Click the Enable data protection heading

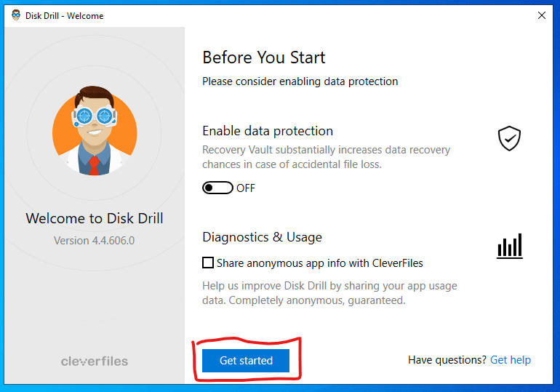click(x=268, y=131)
